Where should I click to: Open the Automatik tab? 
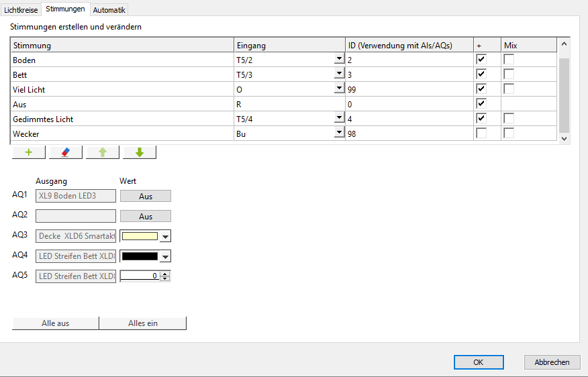point(109,10)
